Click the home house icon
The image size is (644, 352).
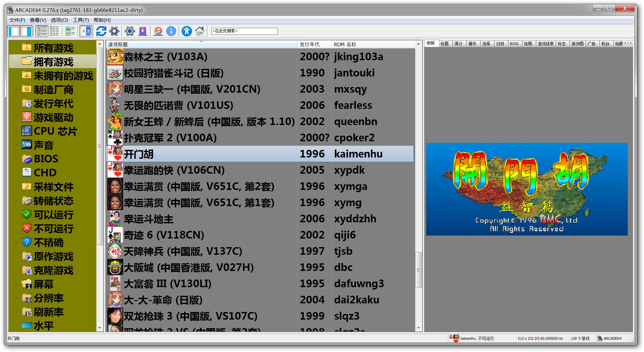click(x=200, y=31)
